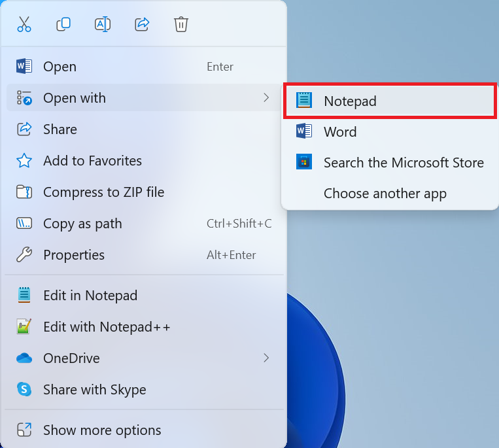Select Edit in Notepad

coord(143,295)
